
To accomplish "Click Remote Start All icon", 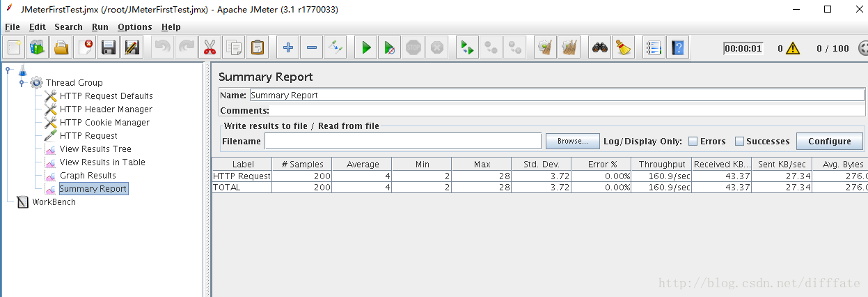I will coord(468,47).
